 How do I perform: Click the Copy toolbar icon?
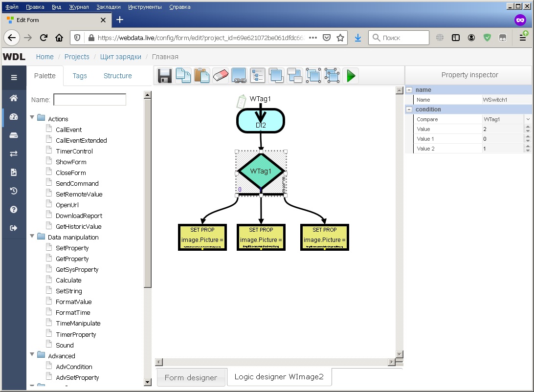coord(183,76)
